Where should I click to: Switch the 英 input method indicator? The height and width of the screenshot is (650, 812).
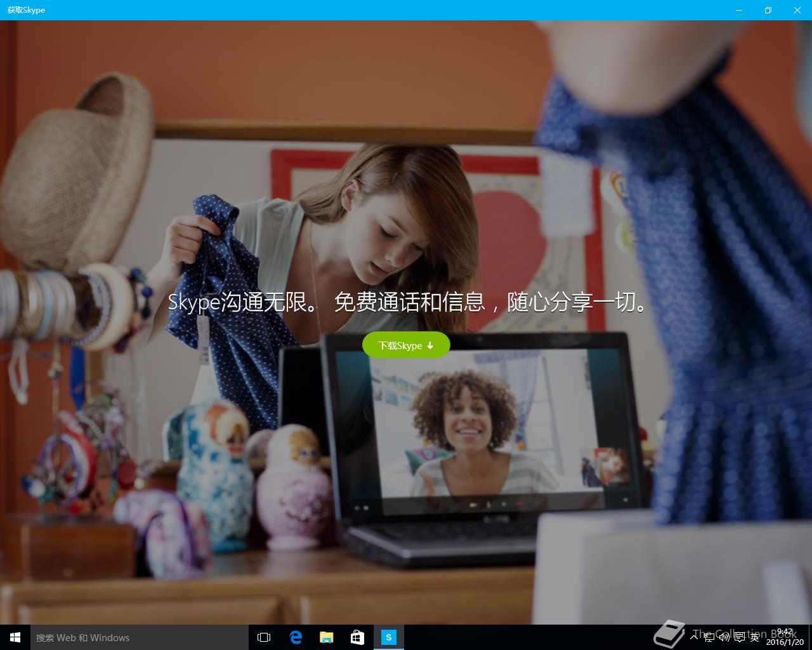click(754, 637)
